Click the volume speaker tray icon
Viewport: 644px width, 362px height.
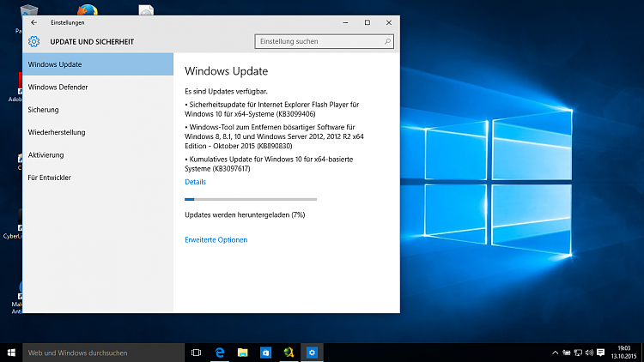point(589,353)
